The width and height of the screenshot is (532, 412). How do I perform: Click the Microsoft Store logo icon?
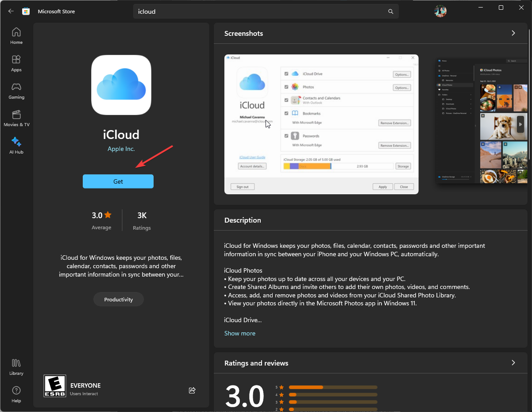(26, 12)
